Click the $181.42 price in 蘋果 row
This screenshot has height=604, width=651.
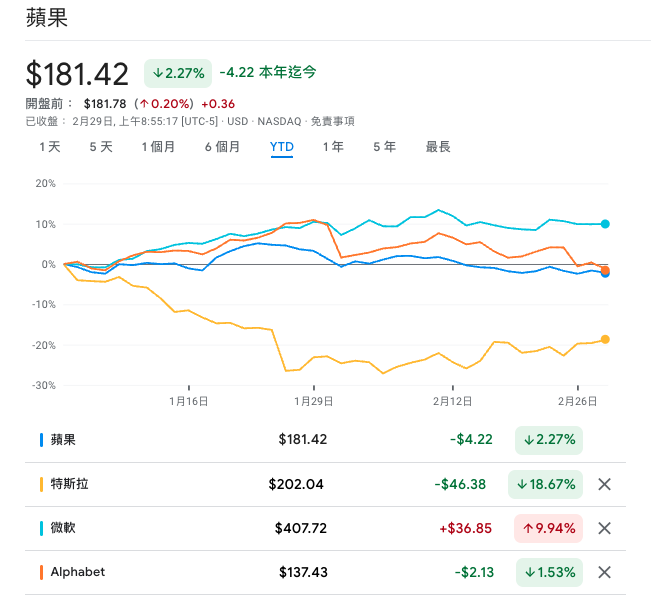click(303, 440)
